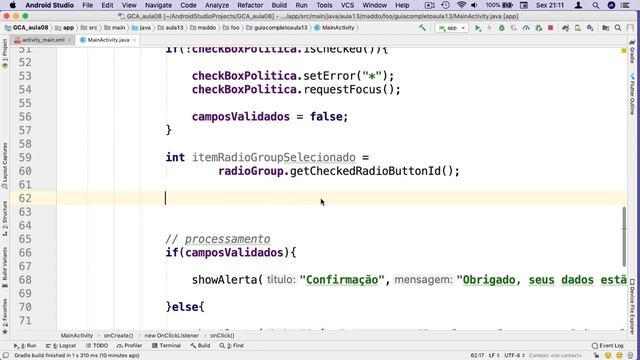The height and width of the screenshot is (360, 640).
Task: Click the guiacompletoaula13 breadcrumb folder
Action: (276, 28)
